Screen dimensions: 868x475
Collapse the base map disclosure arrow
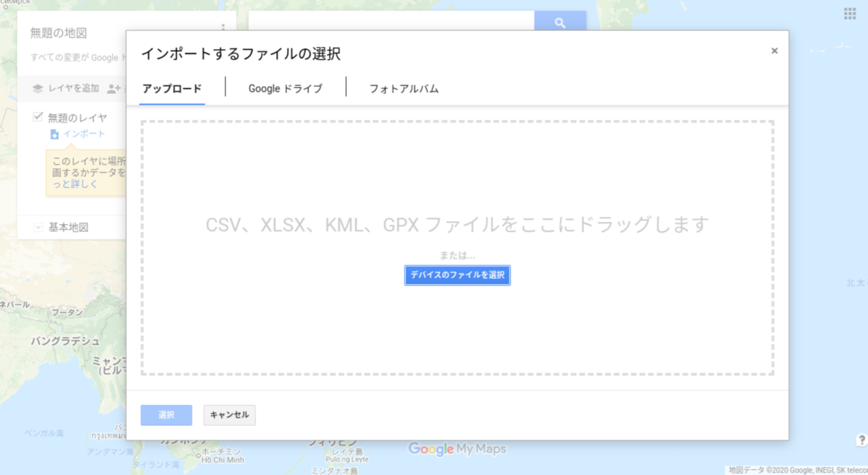(38, 227)
